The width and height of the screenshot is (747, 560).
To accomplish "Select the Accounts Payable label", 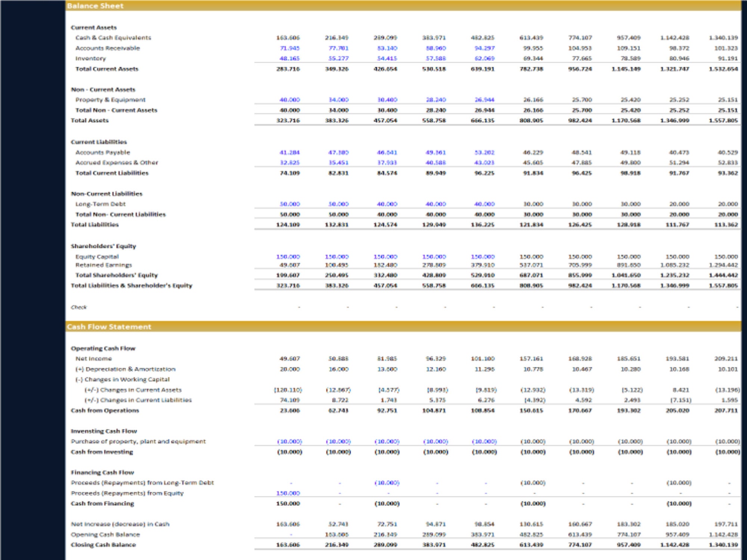I will [103, 152].
